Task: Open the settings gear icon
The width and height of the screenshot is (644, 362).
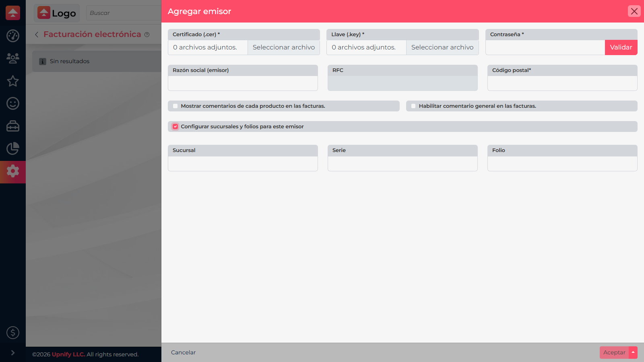Action: click(13, 171)
